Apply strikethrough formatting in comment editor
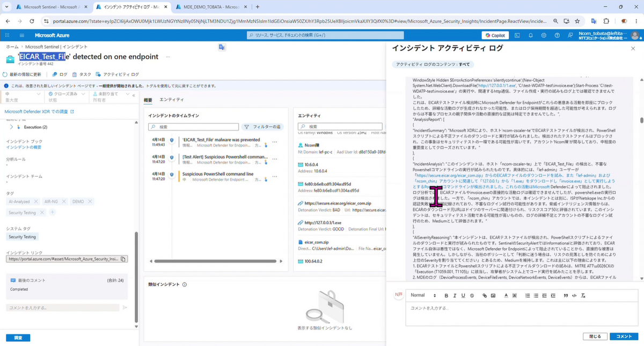644x346 pixels. (472, 295)
